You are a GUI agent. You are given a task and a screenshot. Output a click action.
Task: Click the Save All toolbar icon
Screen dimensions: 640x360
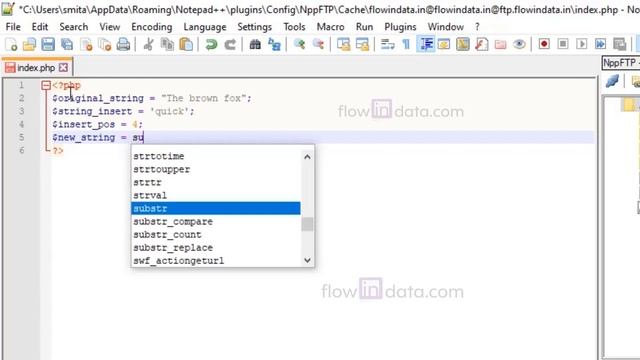(x=67, y=44)
